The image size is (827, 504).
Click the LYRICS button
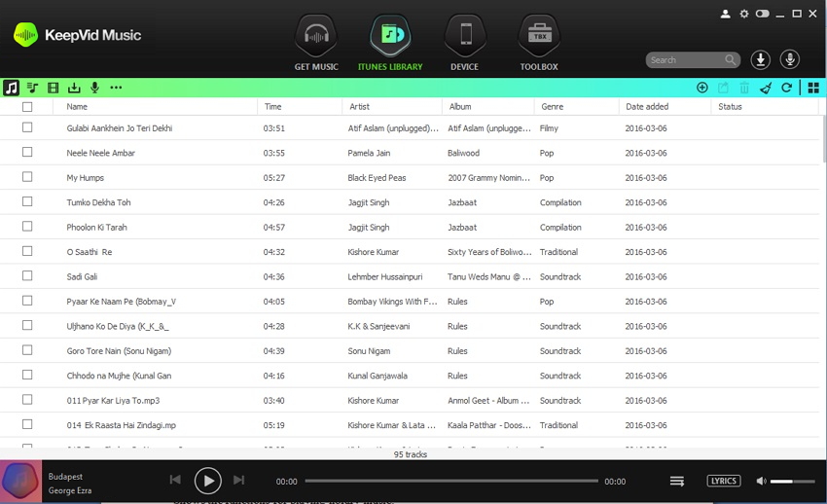pos(723,481)
